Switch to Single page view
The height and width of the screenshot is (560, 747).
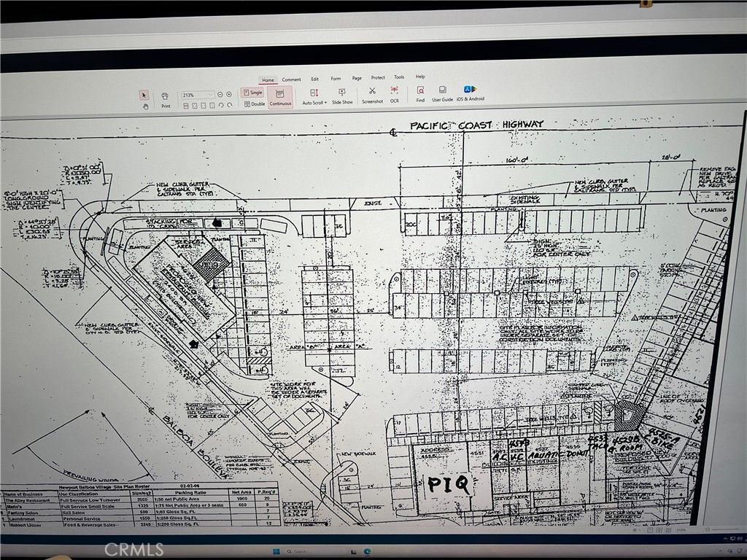click(252, 93)
